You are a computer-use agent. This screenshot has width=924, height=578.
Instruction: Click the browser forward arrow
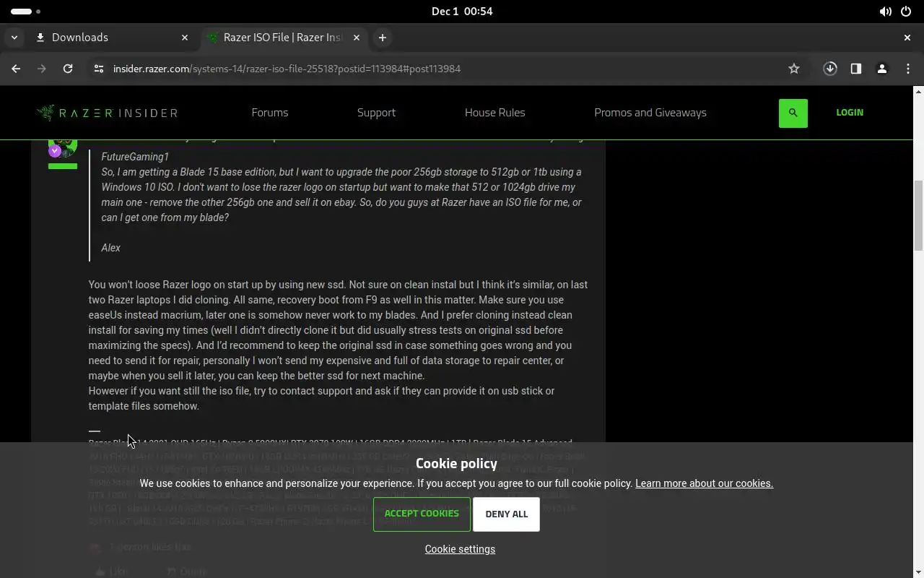[x=42, y=69]
